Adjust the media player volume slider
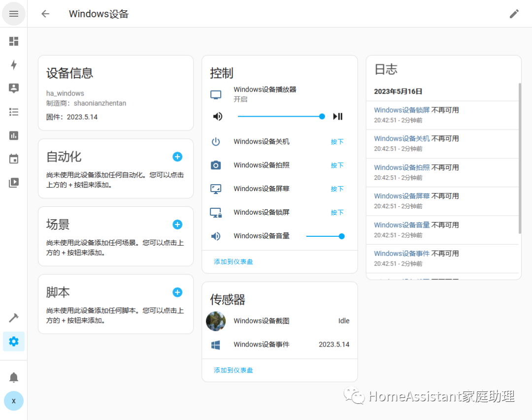Viewport: 532px width, 420px height. [x=281, y=116]
